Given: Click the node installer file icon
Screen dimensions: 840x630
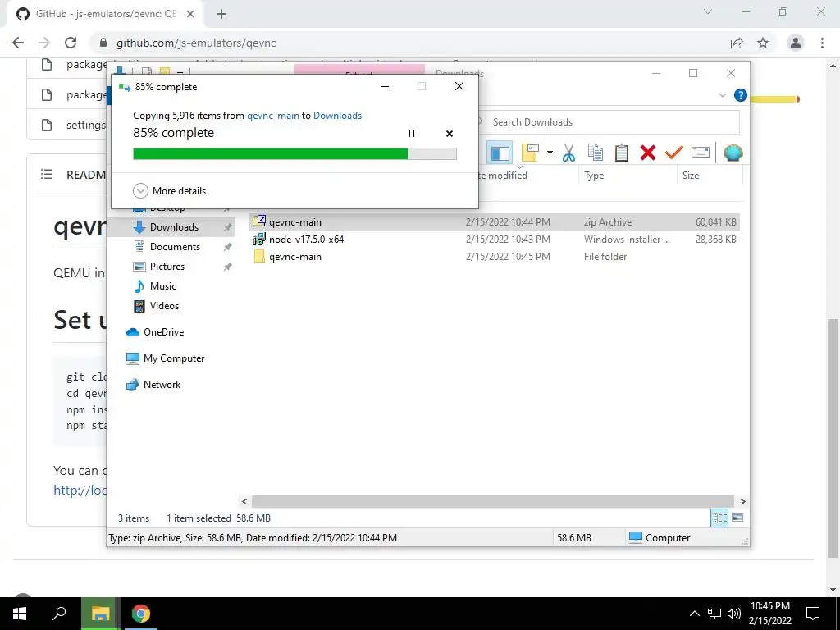Looking at the screenshot, I should coord(259,239).
